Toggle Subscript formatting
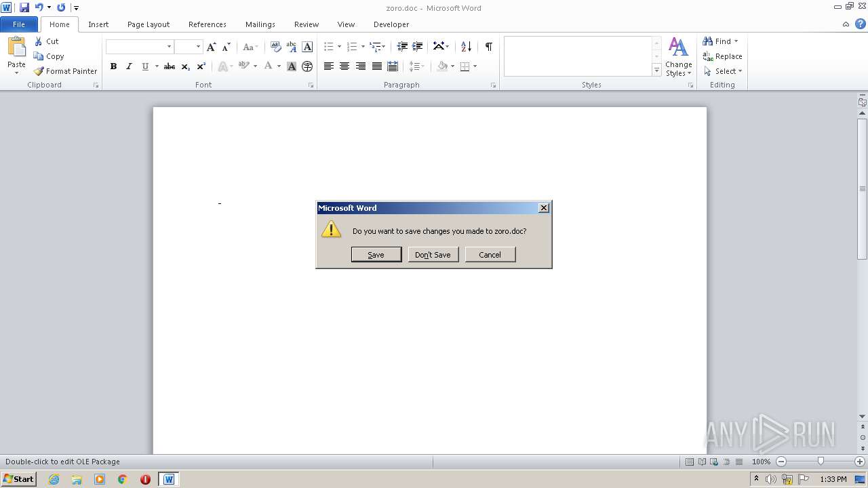This screenshot has height=488, width=868. pyautogui.click(x=185, y=66)
